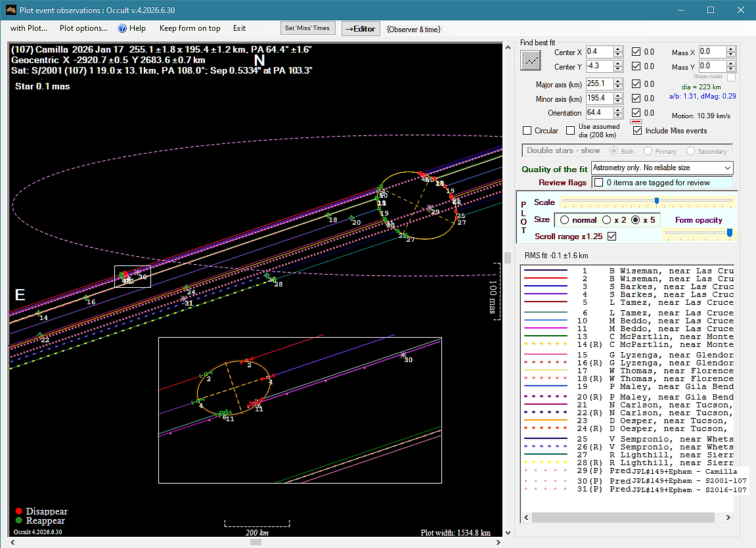The width and height of the screenshot is (756, 548).
Task: Enable the Circular checkbox
Action: tap(527, 131)
